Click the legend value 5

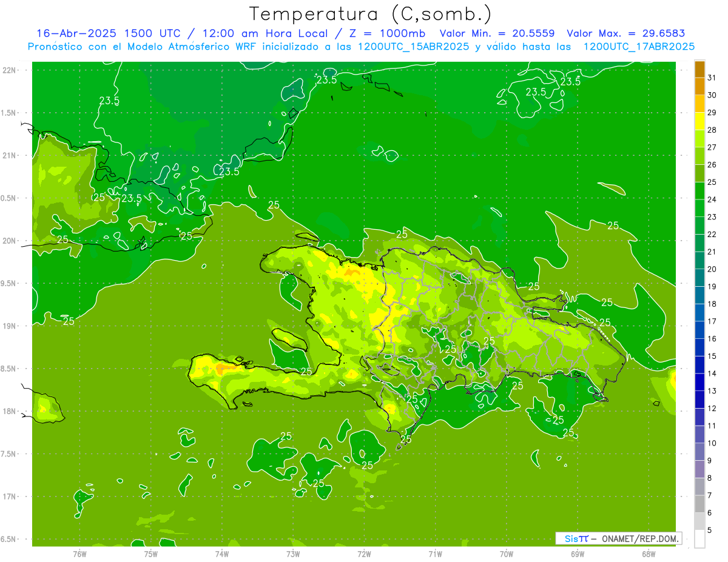[710, 530]
